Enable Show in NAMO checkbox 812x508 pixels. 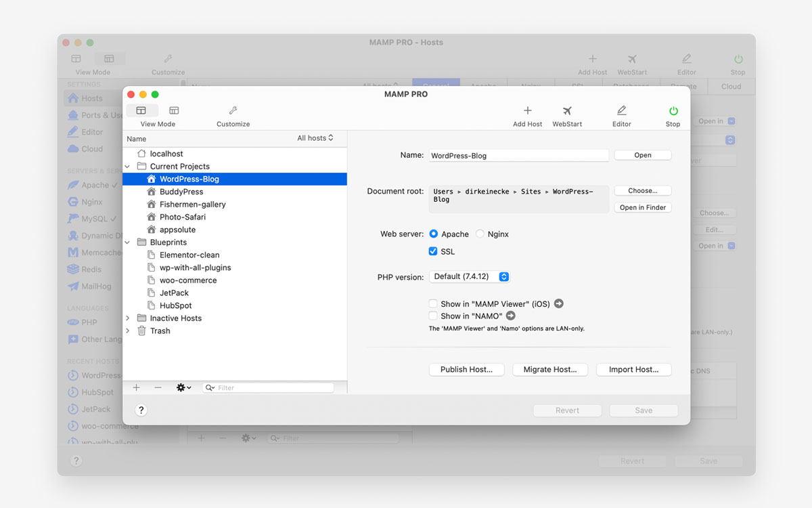coord(433,316)
